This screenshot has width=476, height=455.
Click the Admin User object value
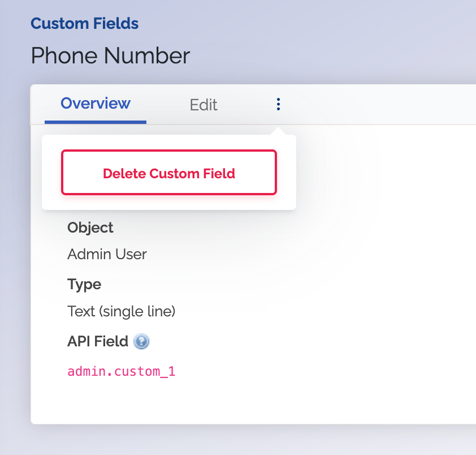[107, 254]
